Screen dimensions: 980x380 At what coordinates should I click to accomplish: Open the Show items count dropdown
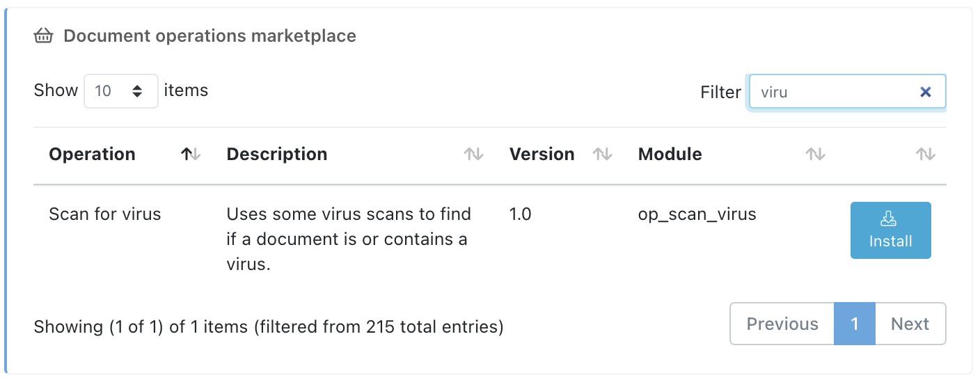120,91
